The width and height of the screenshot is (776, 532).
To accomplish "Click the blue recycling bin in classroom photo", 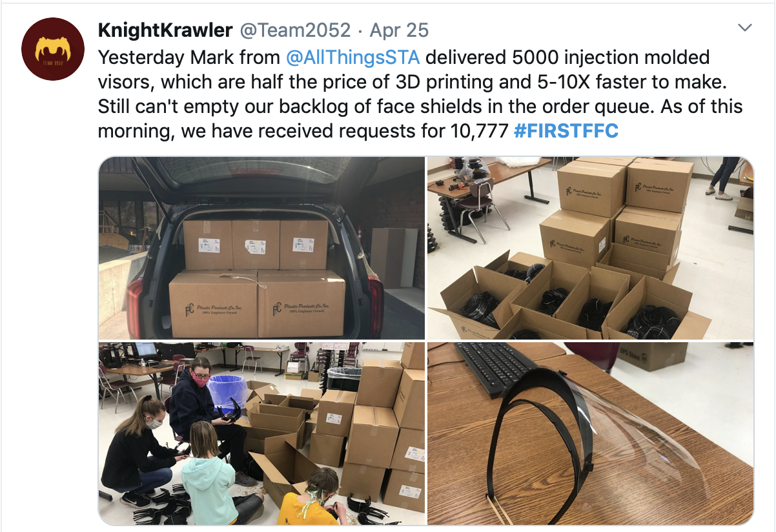I will click(226, 393).
